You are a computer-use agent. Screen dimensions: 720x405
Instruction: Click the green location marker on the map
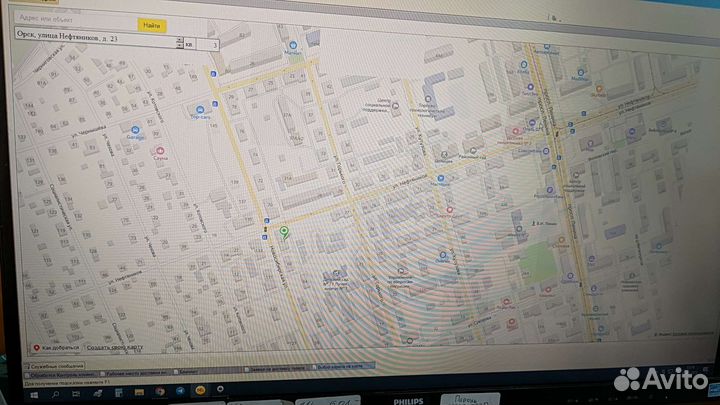pyautogui.click(x=284, y=233)
